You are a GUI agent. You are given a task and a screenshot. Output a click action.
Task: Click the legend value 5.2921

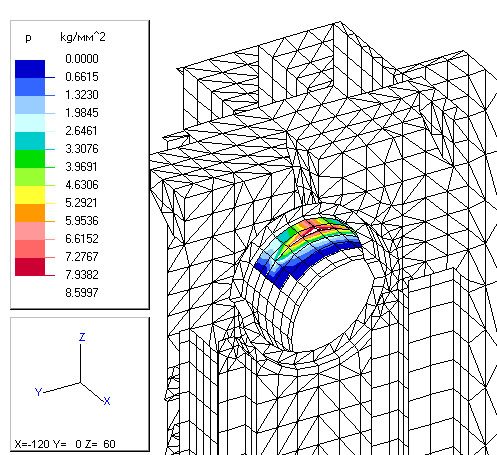[x=82, y=203]
